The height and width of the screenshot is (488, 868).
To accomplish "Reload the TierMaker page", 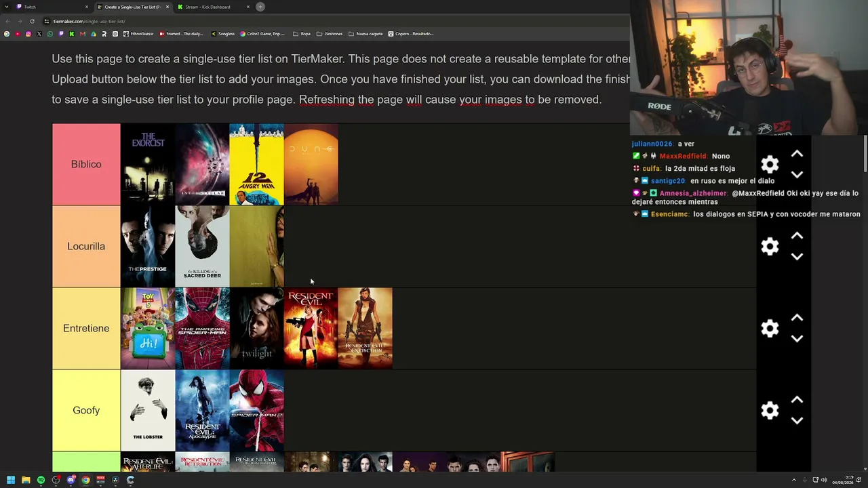I will click(x=32, y=21).
